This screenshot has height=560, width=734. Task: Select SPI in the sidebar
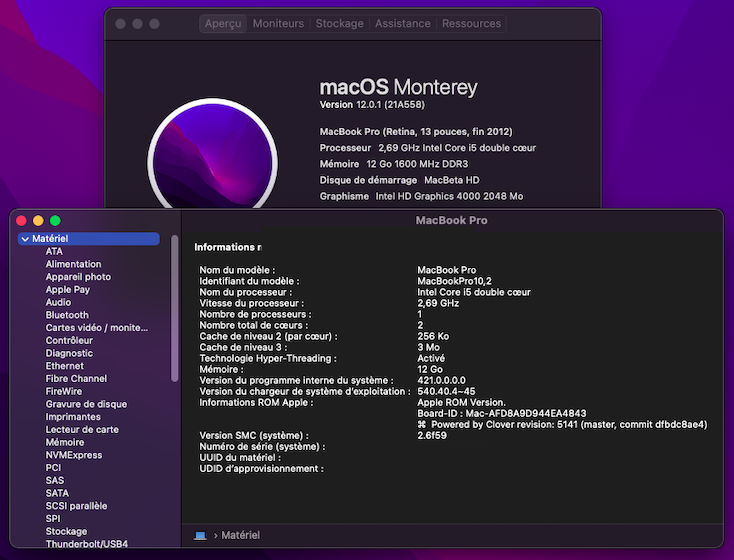coord(52,518)
